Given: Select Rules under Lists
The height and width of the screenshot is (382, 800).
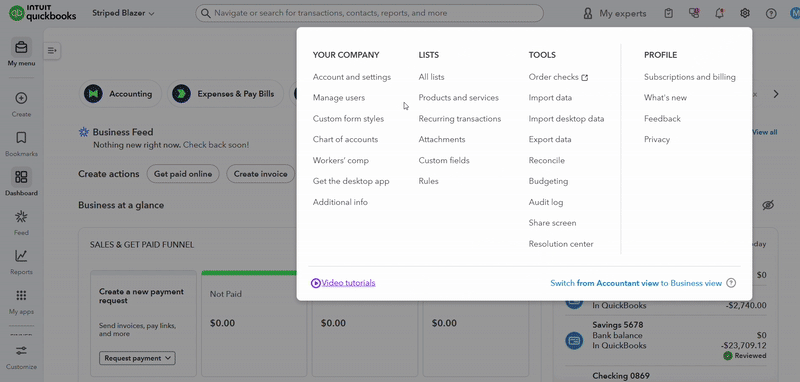Looking at the screenshot, I should tap(428, 181).
